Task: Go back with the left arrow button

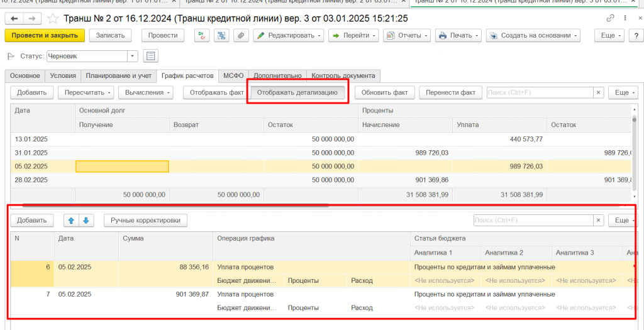Action: click(x=14, y=18)
